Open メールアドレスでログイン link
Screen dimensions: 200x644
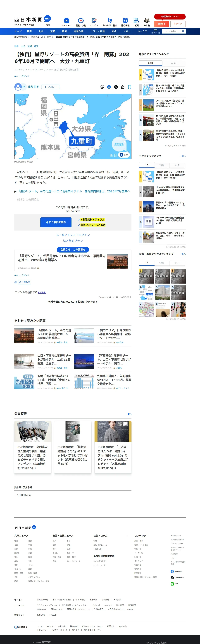click(73, 235)
